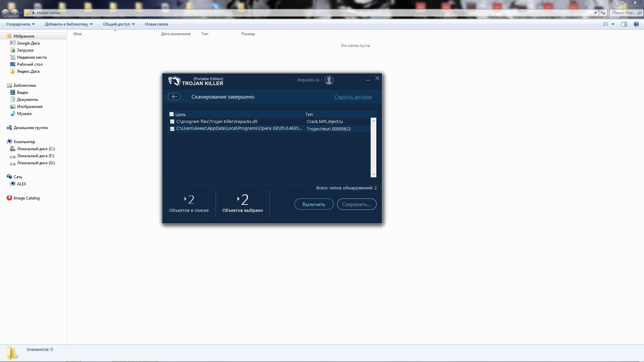Click scroll up arrow in results list
644x362 pixels.
[374, 120]
